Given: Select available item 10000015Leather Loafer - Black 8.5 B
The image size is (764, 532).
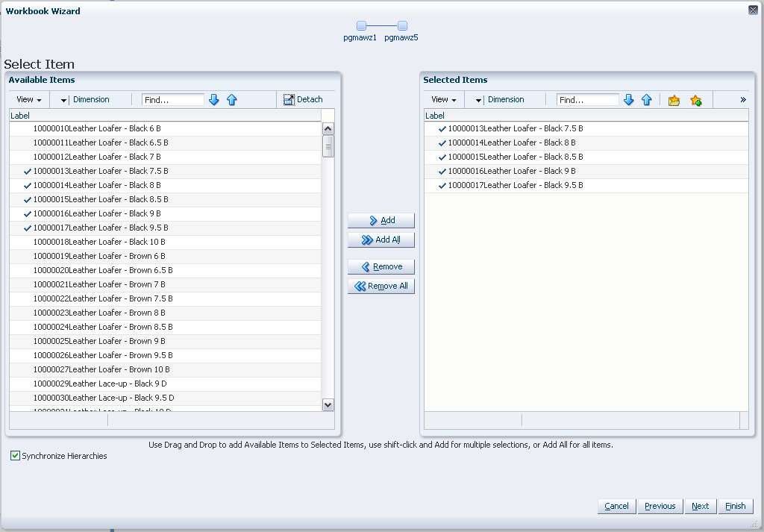Looking at the screenshot, I should point(165,198).
